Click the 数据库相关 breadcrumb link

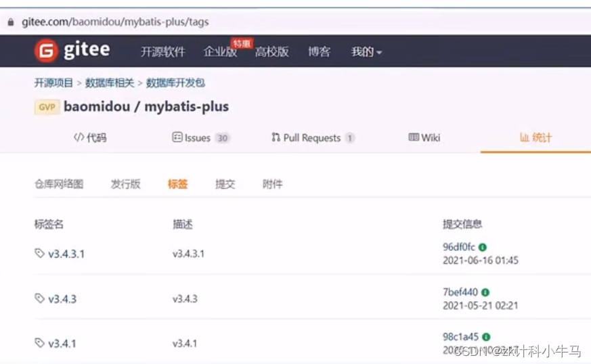coord(110,83)
